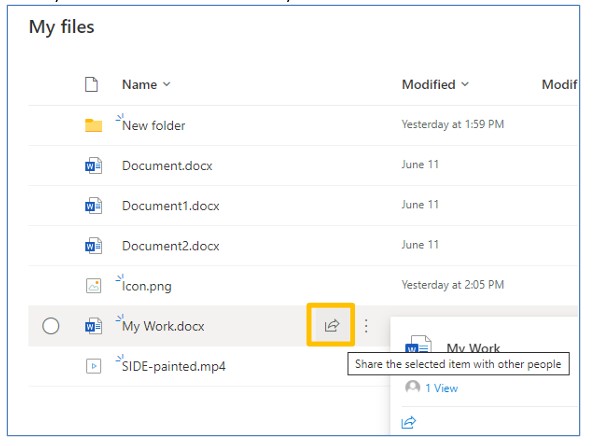This screenshot has width=601, height=446.
Task: Click the 1 View link in hover card
Action: (441, 388)
